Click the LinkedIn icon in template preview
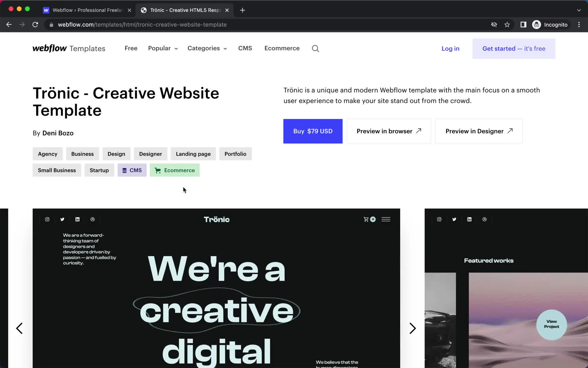Viewport: 588px width, 368px height. click(77, 219)
